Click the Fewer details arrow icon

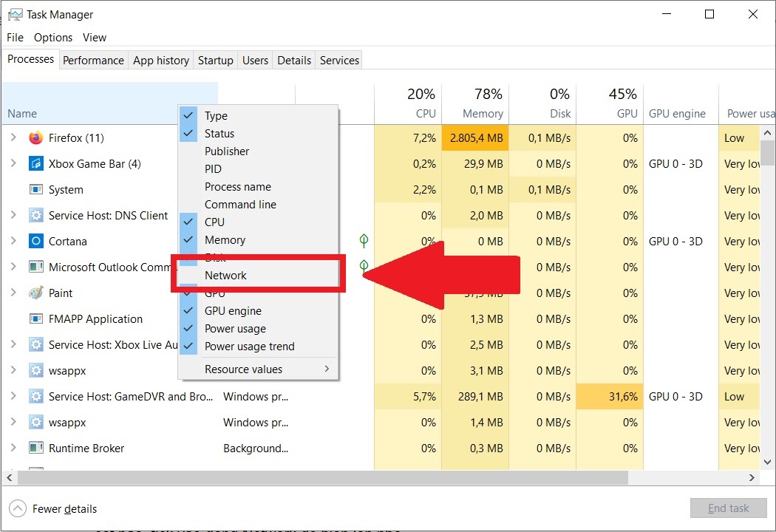tap(17, 508)
